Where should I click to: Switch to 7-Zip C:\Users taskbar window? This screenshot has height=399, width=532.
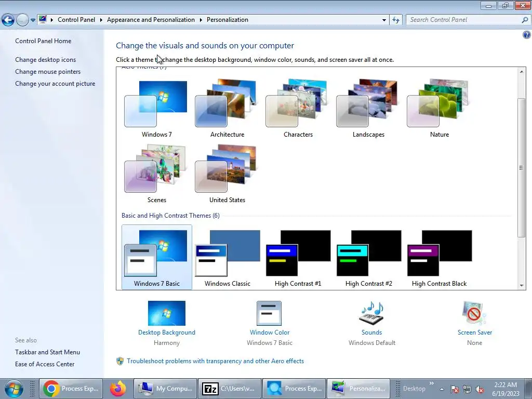(230, 389)
